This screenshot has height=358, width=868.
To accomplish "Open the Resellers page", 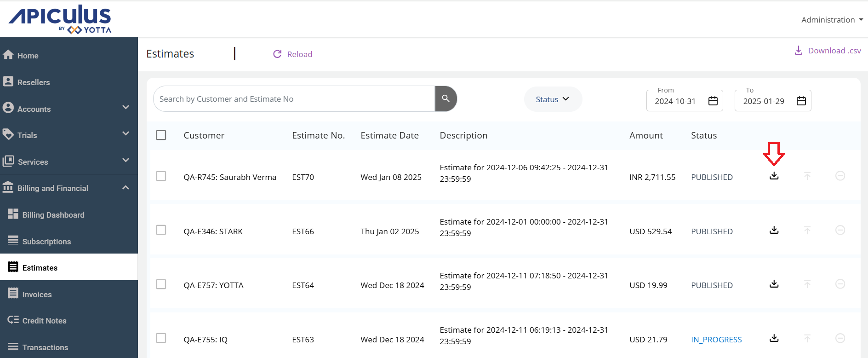I will (34, 82).
